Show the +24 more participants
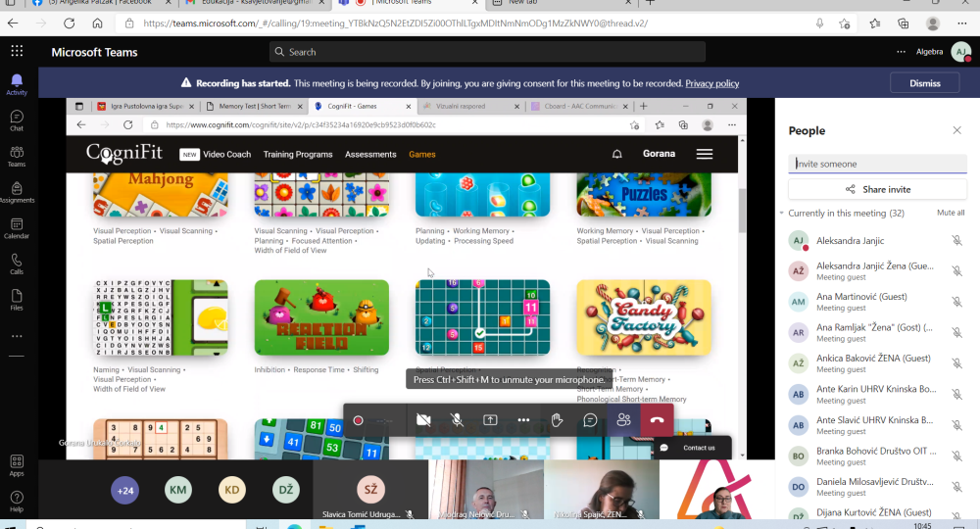The height and width of the screenshot is (529, 980). coord(125,490)
